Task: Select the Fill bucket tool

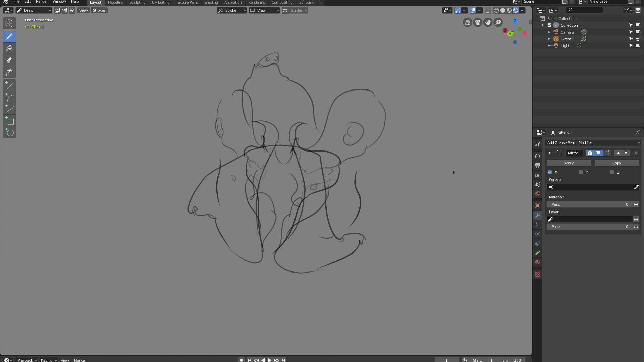Action: 9,48
